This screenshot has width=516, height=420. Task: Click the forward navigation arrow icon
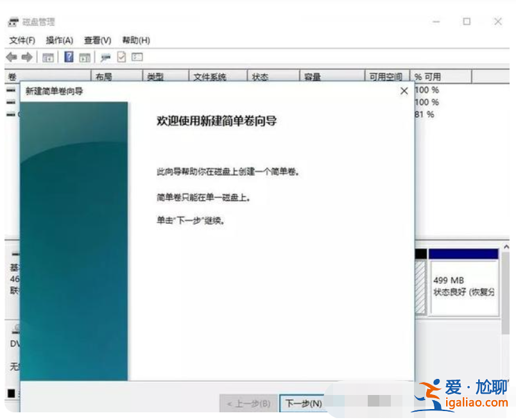(x=26, y=57)
